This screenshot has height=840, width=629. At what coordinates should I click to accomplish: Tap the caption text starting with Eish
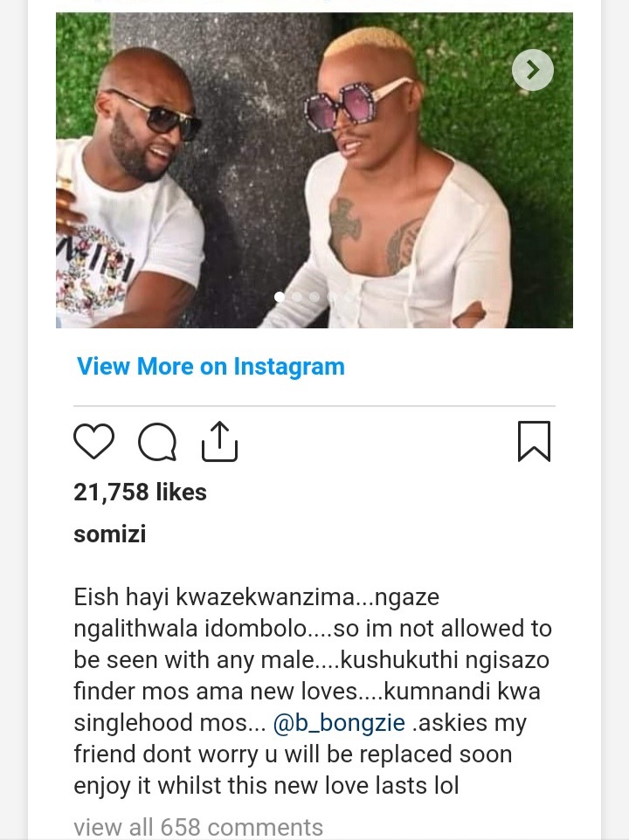[x=313, y=691]
